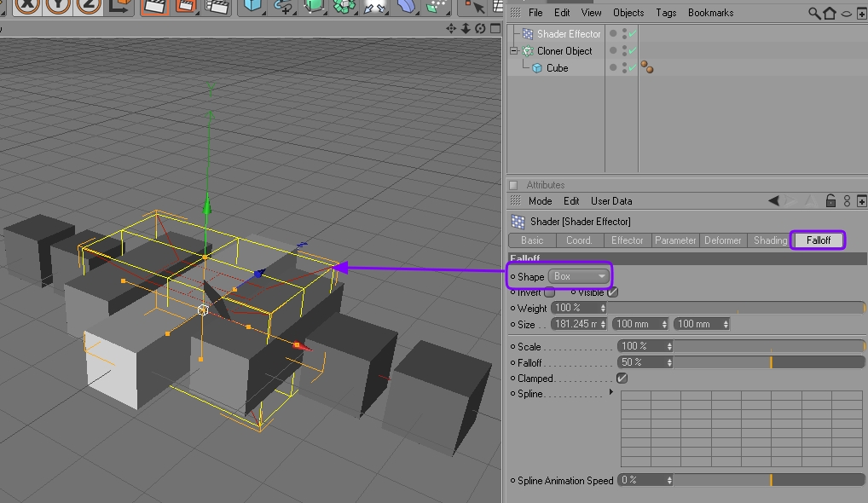Open the blue deformer tool icon
The width and height of the screenshot is (868, 503).
406,6
